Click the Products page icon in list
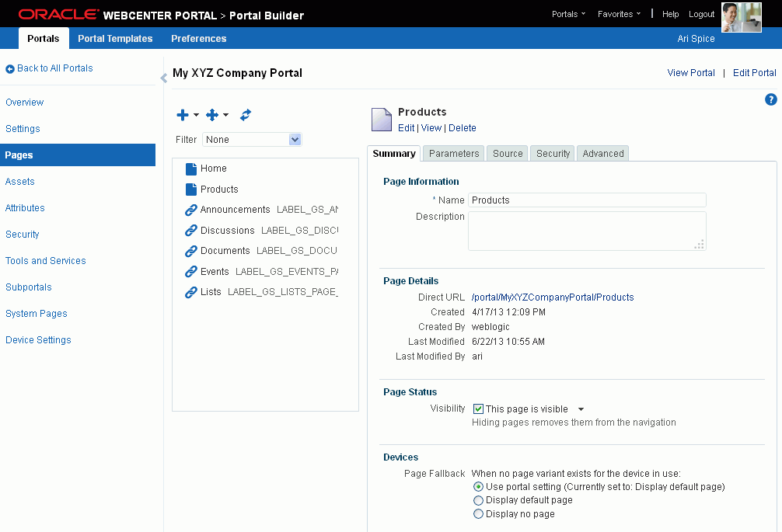 [x=191, y=190]
